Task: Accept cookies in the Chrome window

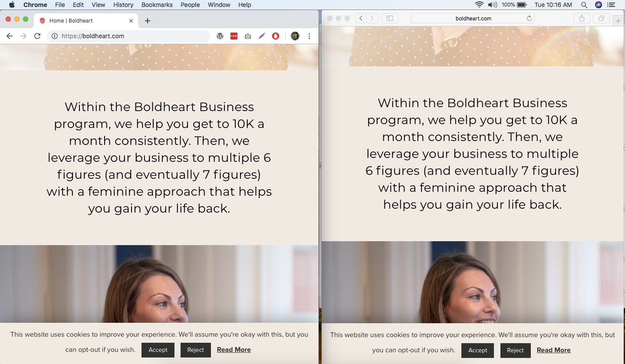Action: tap(158, 350)
